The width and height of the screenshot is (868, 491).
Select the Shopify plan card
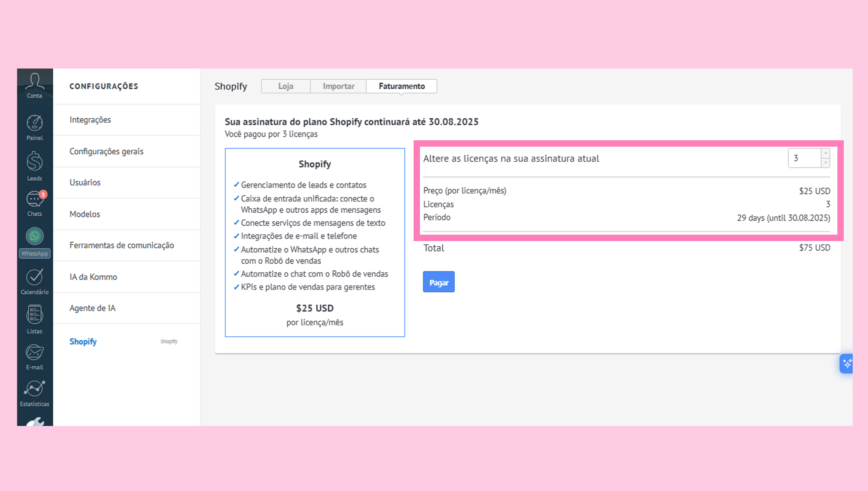pos(315,242)
